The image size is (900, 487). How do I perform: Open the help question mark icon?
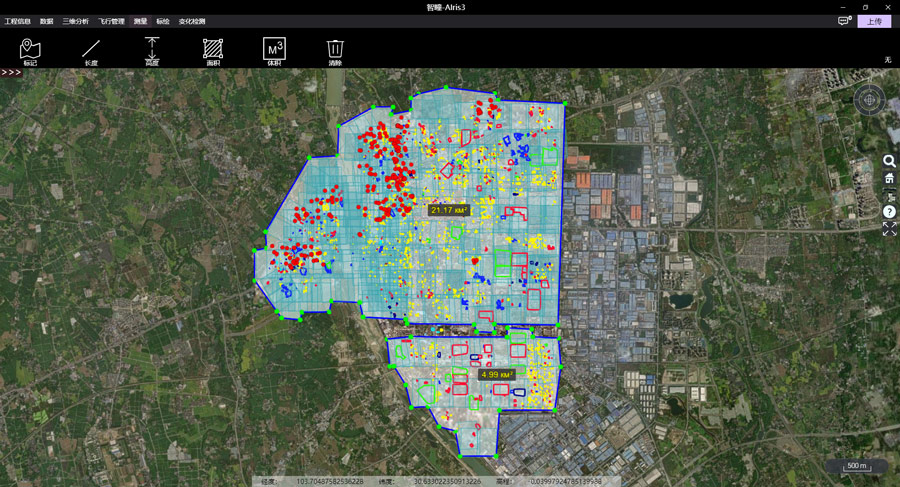pyautogui.click(x=889, y=212)
